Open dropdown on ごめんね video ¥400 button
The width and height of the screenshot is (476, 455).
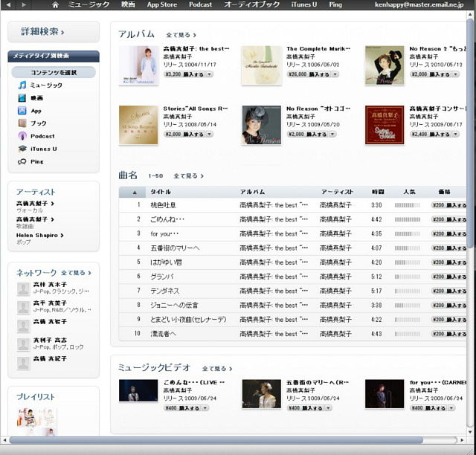click(205, 408)
